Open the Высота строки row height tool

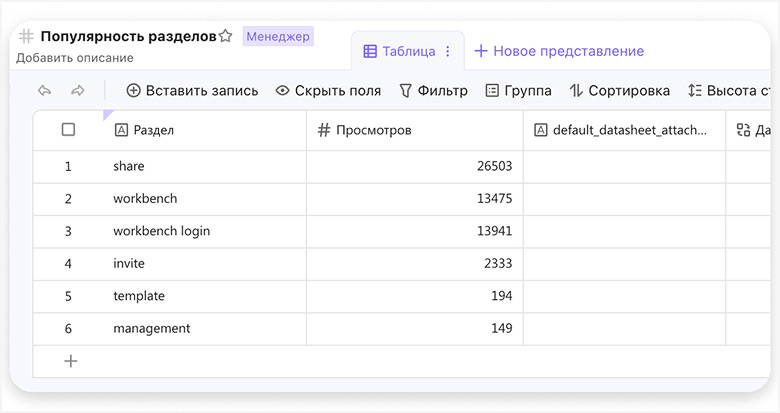tap(728, 91)
